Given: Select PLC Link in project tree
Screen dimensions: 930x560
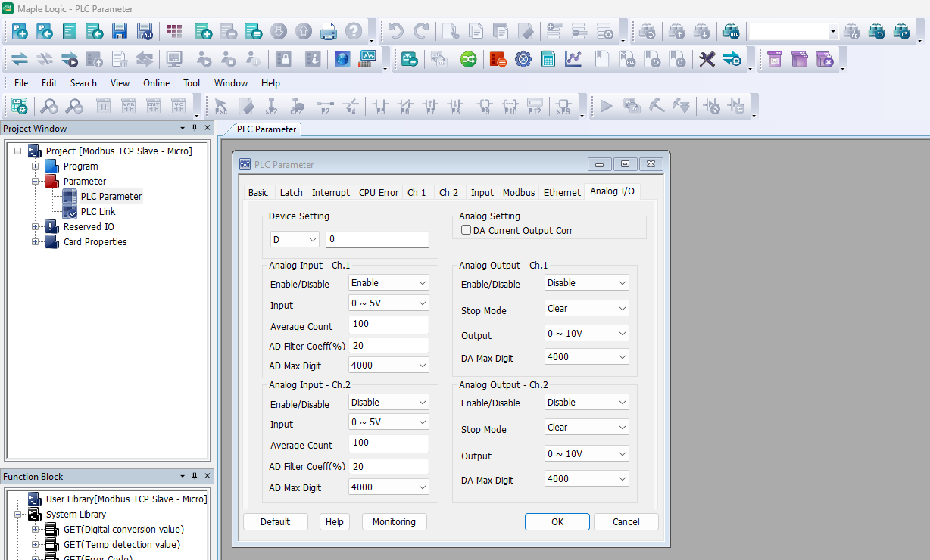Looking at the screenshot, I should 98,212.
